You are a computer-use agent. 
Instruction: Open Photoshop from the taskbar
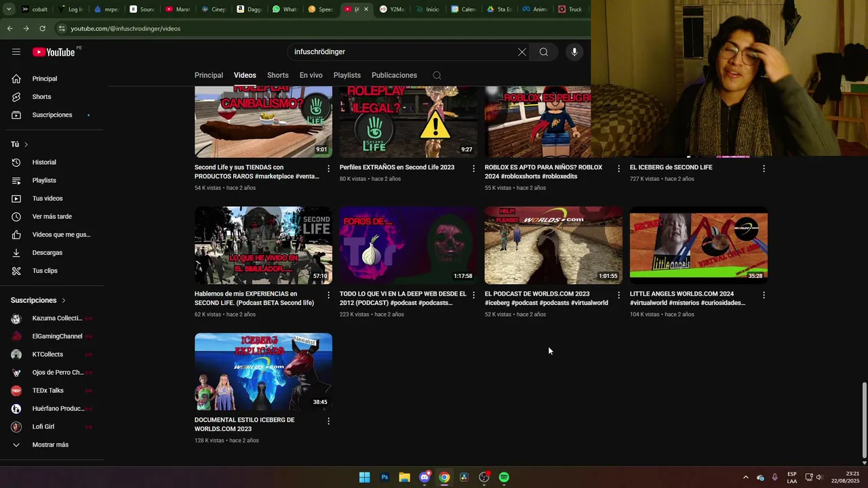[384, 477]
